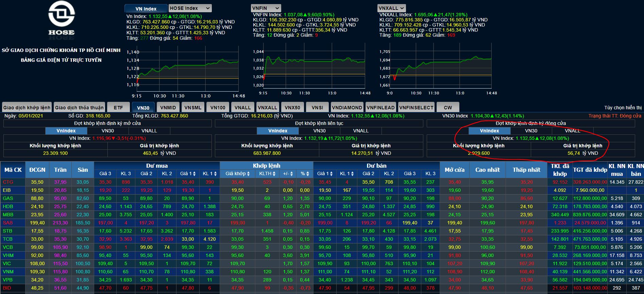Sort Giá 1 under Dư bán
The height and width of the screenshot is (294, 644).
click(331, 174)
